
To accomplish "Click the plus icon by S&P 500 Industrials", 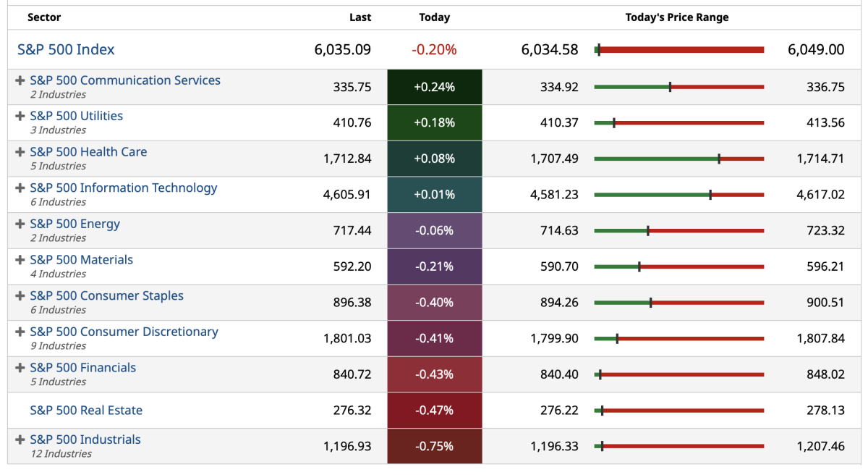I will (x=20, y=440).
